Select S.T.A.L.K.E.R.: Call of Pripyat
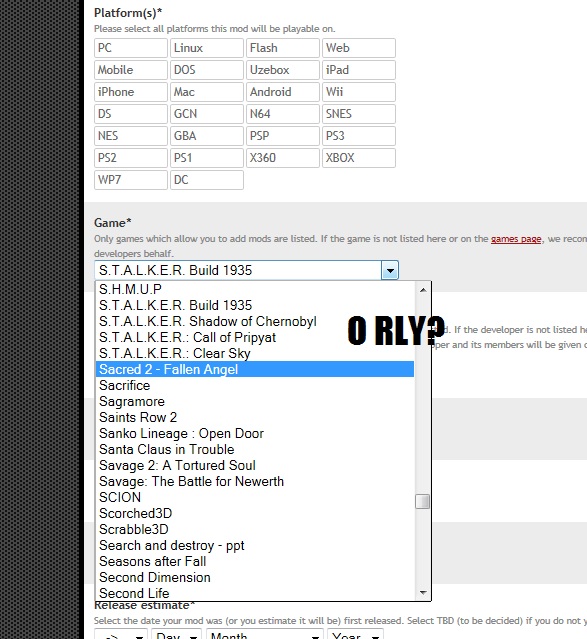 pyautogui.click(x=255, y=337)
